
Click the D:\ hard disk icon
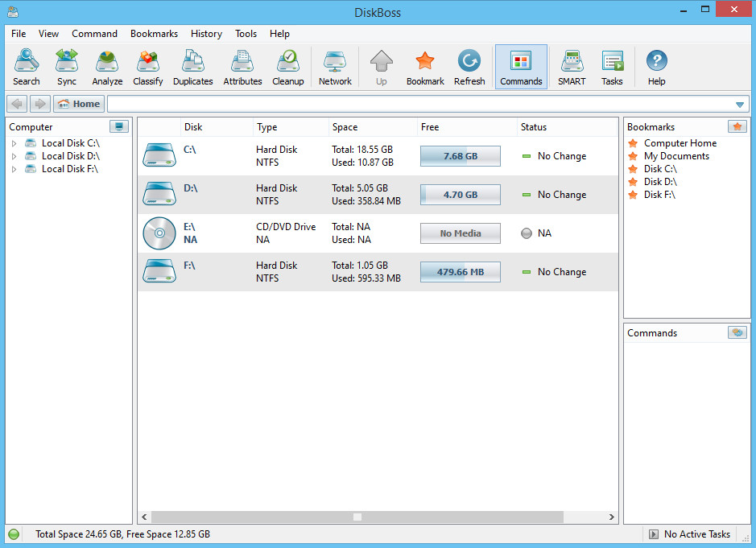pyautogui.click(x=159, y=194)
